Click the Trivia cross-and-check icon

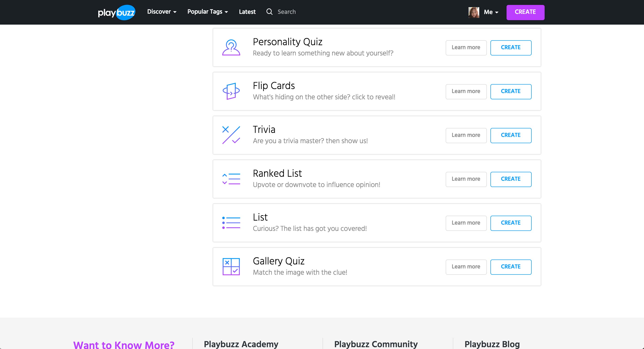pos(231,135)
